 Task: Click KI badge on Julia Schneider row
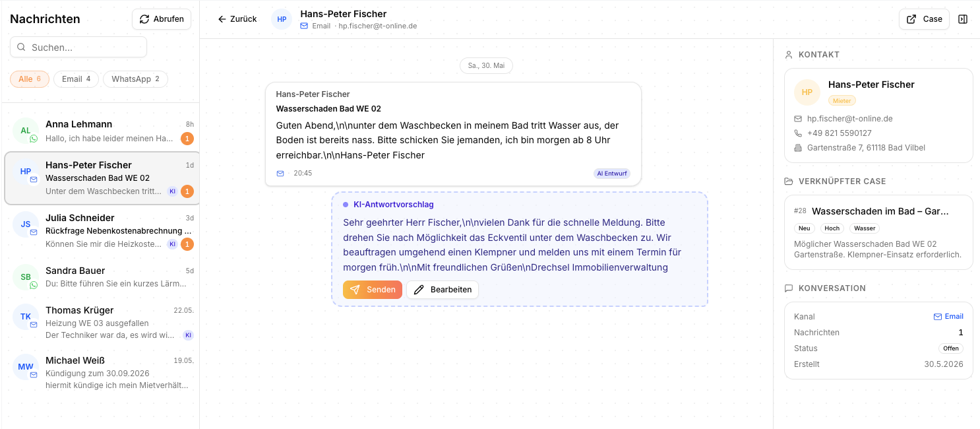(x=172, y=244)
